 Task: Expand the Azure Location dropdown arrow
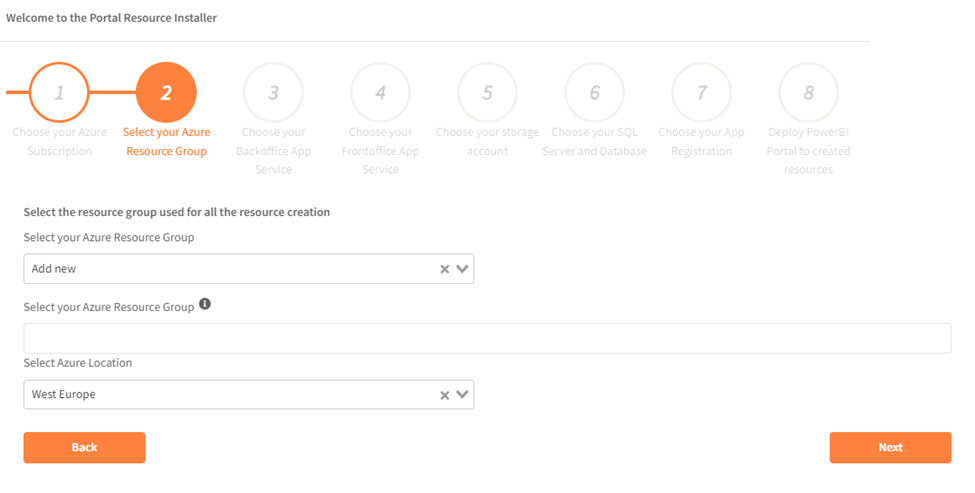tap(462, 395)
